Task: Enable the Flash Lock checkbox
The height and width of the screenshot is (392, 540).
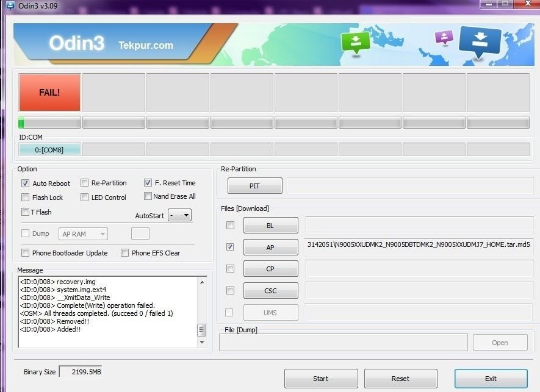Action: coord(25,197)
